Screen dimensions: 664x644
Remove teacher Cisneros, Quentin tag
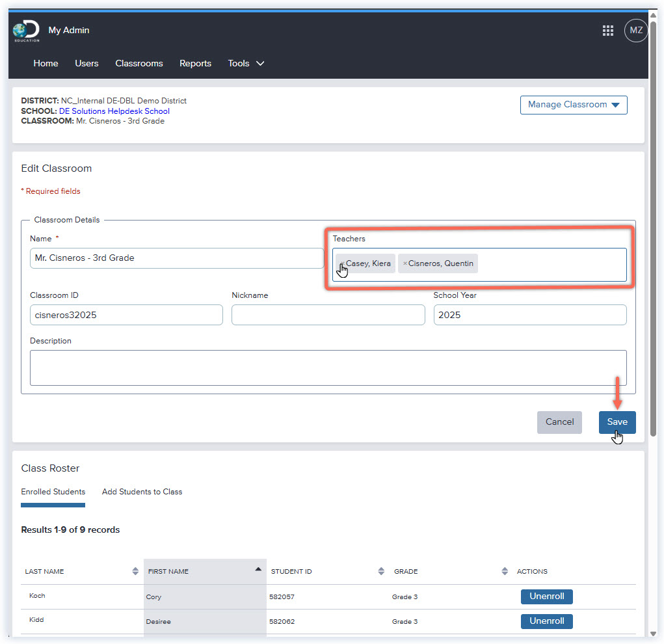[405, 263]
